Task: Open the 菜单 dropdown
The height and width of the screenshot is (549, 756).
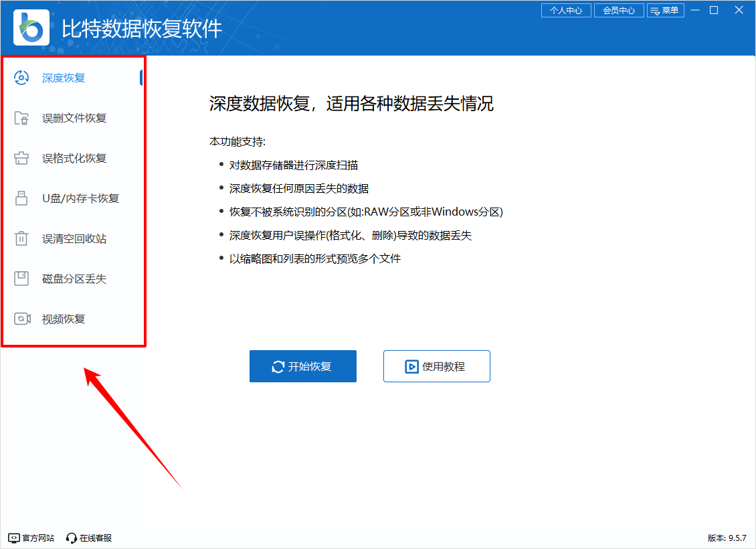Action: coord(666,11)
